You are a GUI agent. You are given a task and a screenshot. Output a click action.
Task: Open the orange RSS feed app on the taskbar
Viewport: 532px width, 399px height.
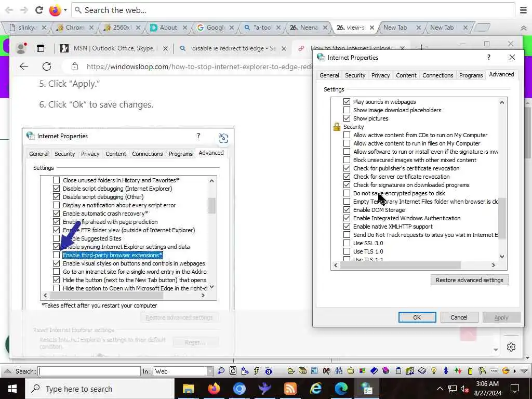290,389
